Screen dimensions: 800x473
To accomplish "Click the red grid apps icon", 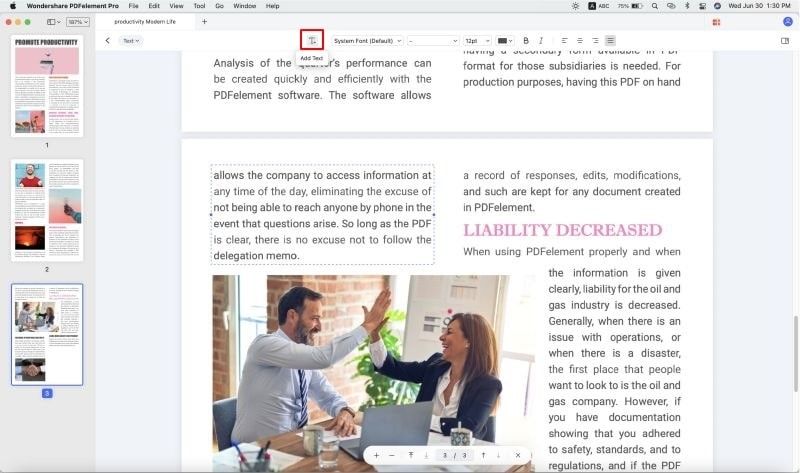I will 716,22.
